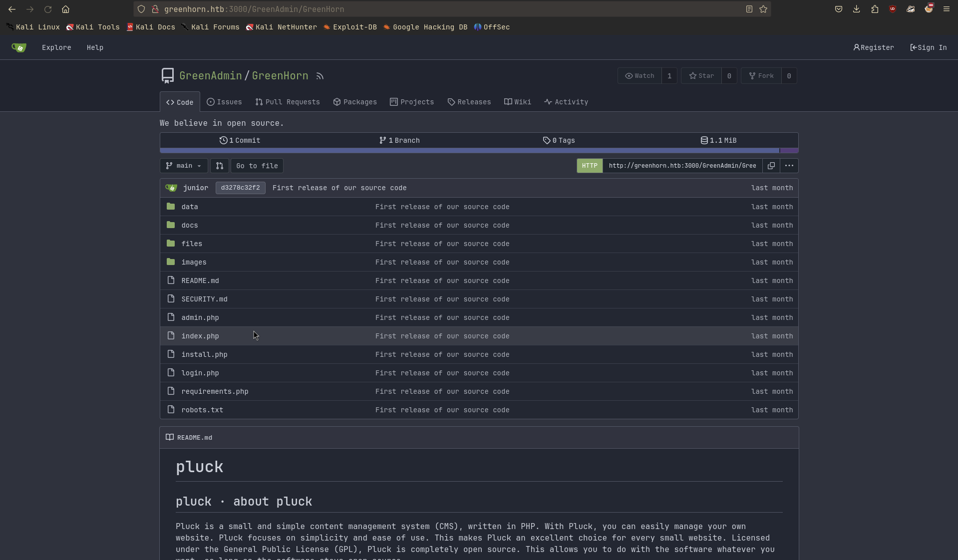Open the data folder
This screenshot has height=560, width=958.
coord(190,207)
